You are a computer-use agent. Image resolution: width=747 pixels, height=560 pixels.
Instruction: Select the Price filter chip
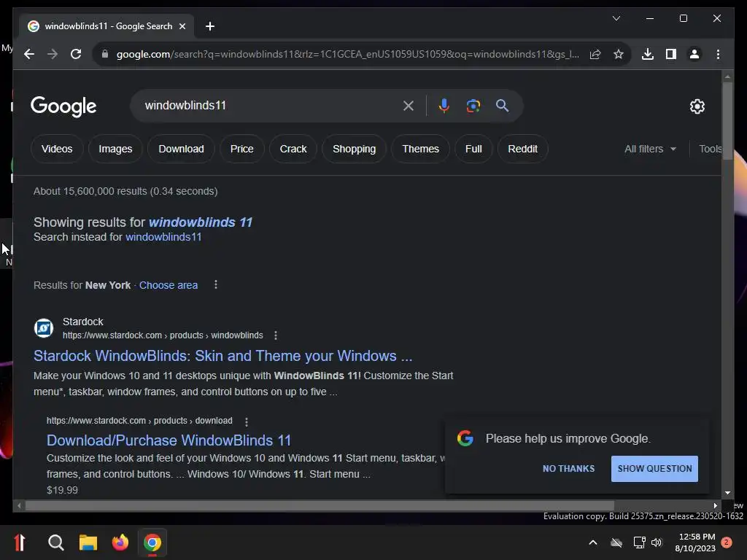[x=241, y=149]
